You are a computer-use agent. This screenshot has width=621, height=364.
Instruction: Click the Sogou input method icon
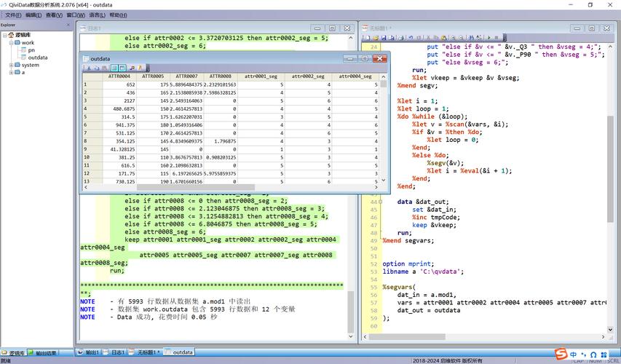[561, 354]
